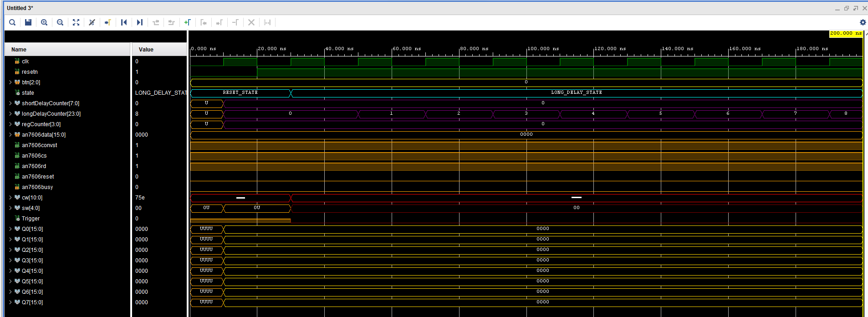The image size is (868, 317).
Task: Select the Q1[15:0] signal name
Action: [x=32, y=240]
